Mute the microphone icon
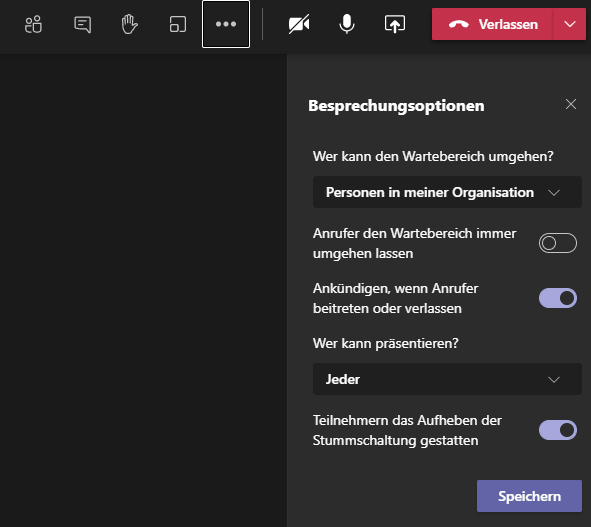The width and height of the screenshot is (591, 527). (x=347, y=24)
